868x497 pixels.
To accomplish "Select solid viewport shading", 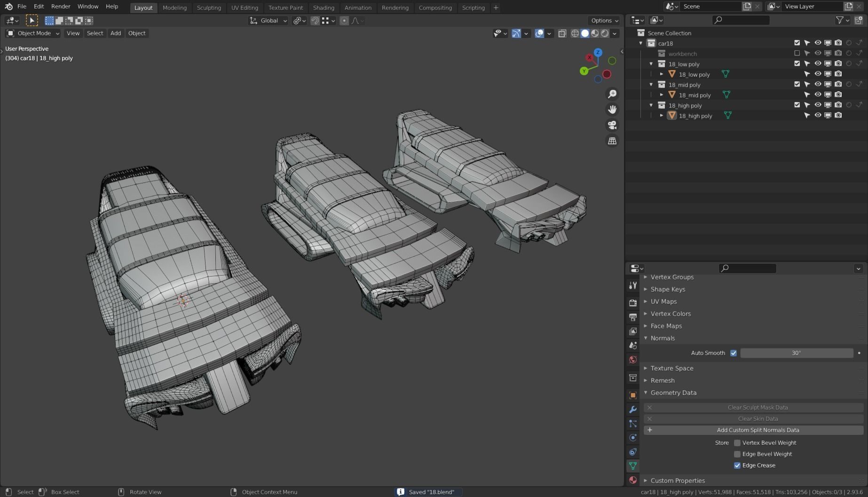I will pos(585,33).
